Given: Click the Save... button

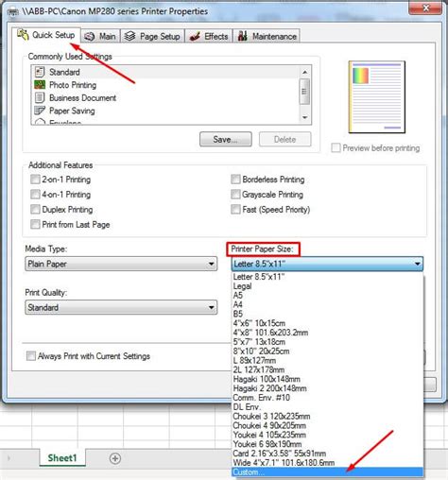Looking at the screenshot, I should 226,139.
